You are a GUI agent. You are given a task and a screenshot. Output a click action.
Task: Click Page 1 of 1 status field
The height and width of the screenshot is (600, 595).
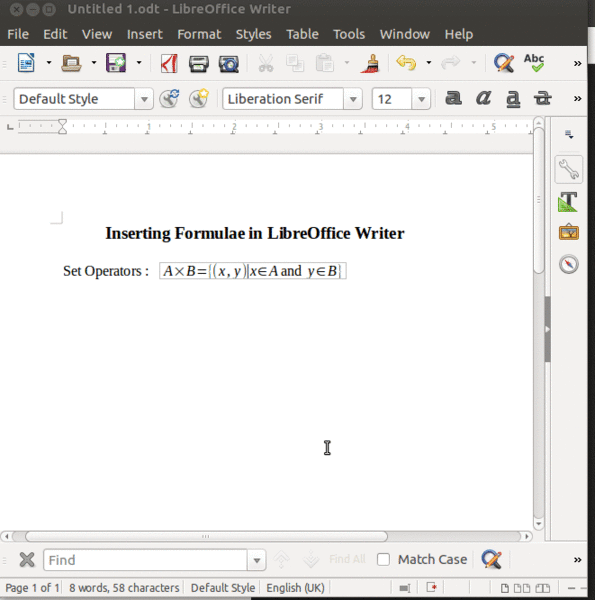32,587
